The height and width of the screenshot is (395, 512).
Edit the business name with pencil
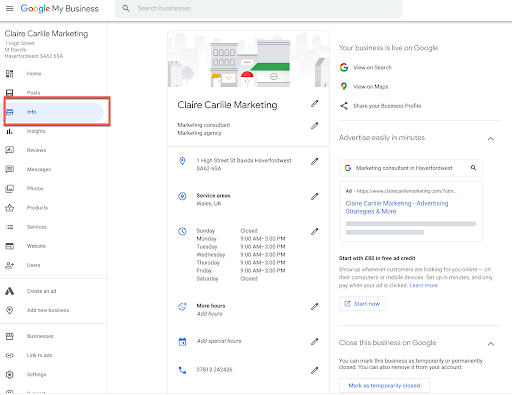coord(315,104)
